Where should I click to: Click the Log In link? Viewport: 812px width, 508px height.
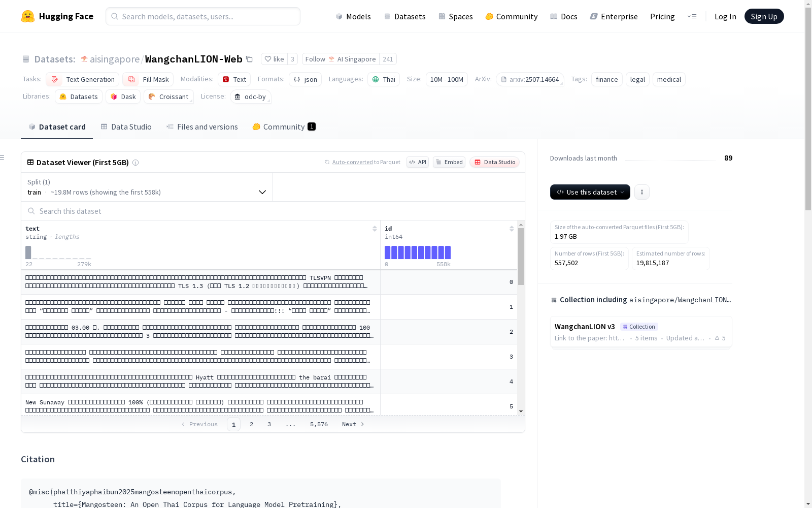[725, 16]
